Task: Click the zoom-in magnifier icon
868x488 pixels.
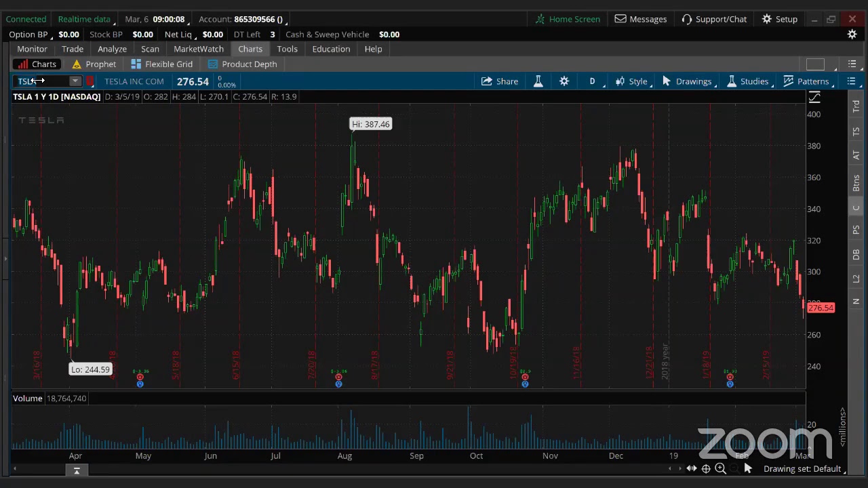Action: [720, 469]
